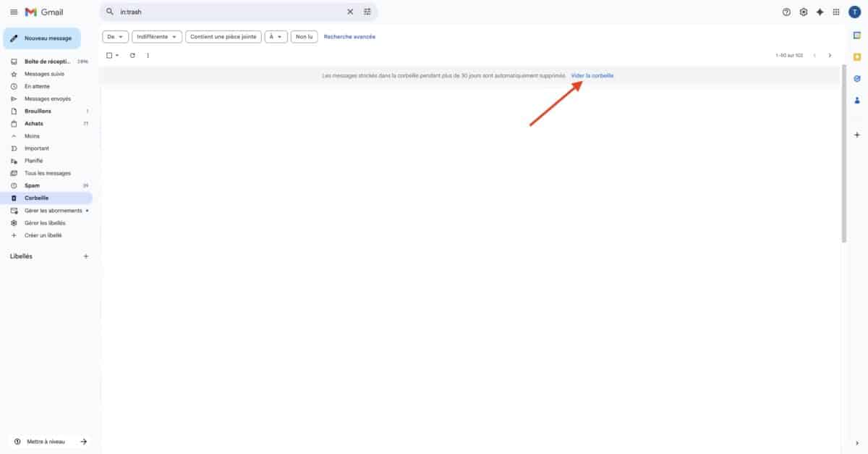Open Gérer les libellés
The height and width of the screenshot is (454, 868).
[x=47, y=223]
